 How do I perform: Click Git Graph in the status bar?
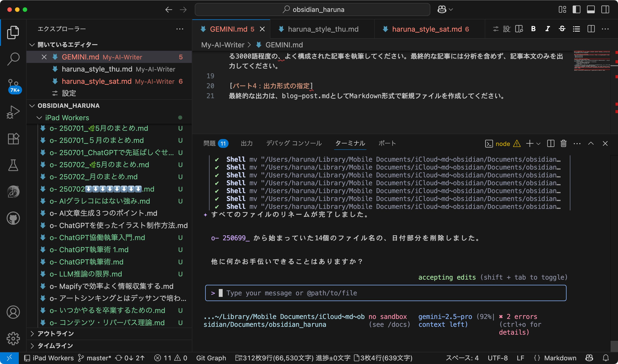(211, 358)
